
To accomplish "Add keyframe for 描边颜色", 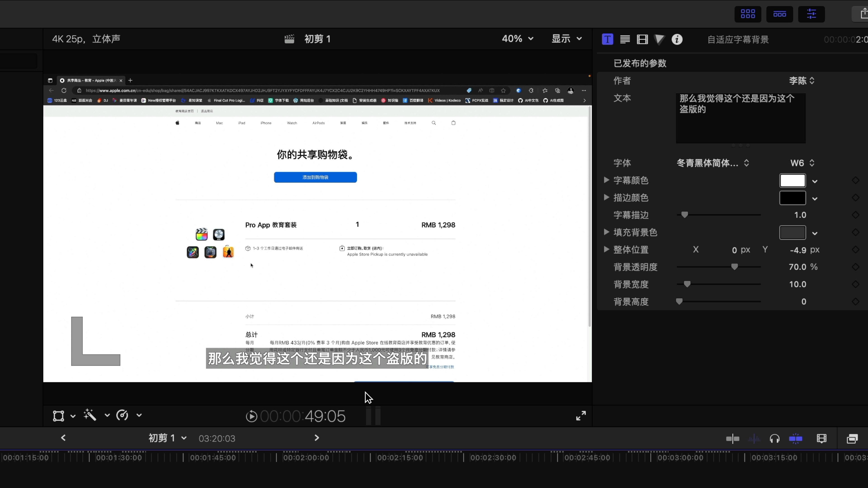I will (x=856, y=198).
